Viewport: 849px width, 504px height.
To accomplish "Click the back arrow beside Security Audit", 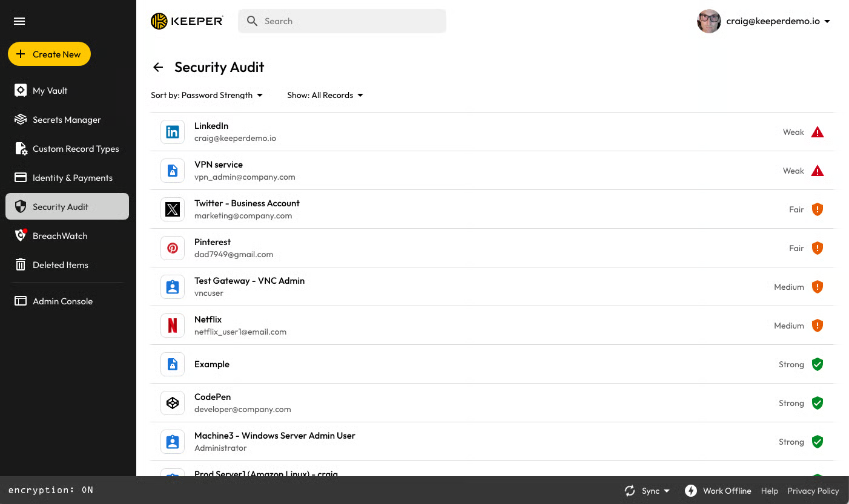I will (158, 67).
